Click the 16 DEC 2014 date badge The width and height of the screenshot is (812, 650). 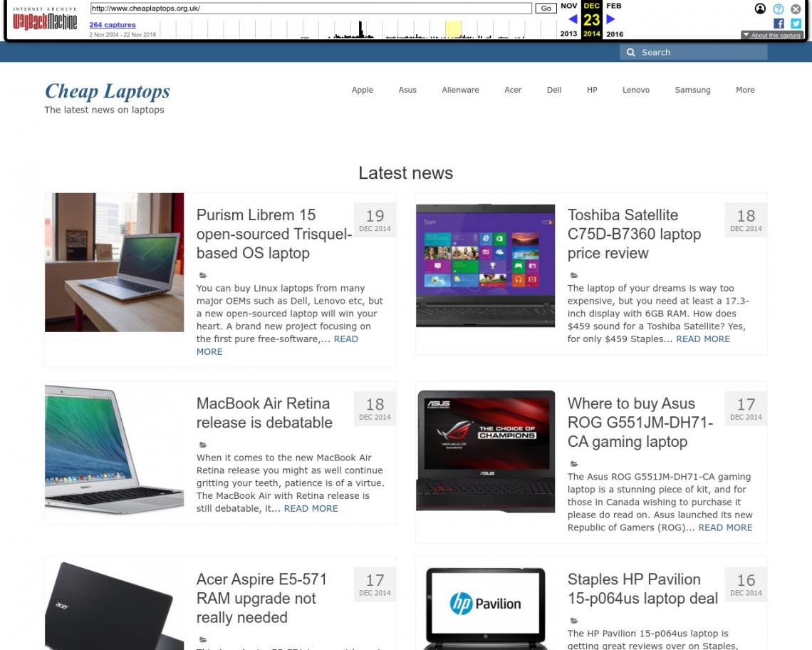(746, 584)
